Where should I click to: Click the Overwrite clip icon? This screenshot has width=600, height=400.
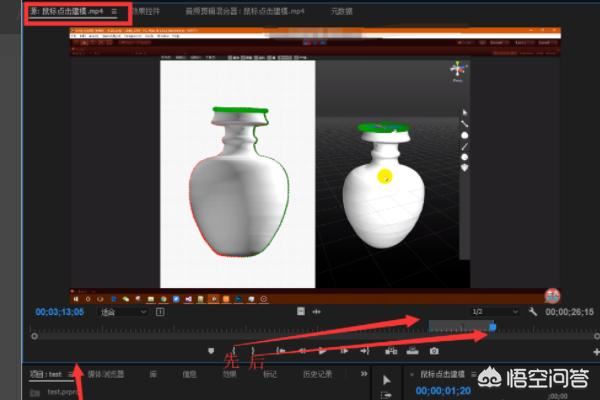[x=411, y=351]
